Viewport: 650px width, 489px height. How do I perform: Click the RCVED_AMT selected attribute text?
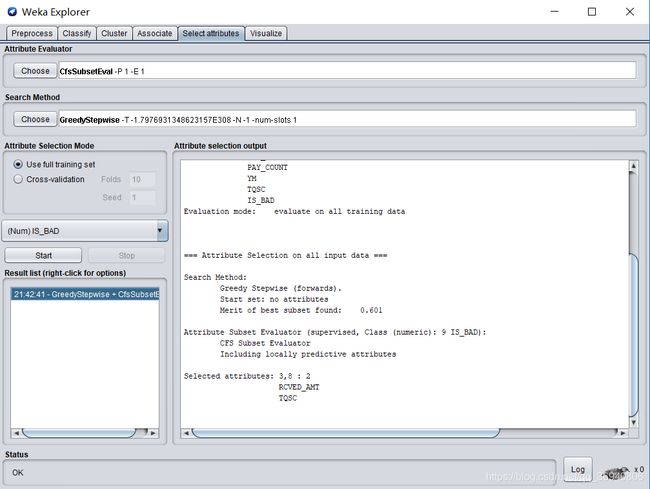[299, 387]
